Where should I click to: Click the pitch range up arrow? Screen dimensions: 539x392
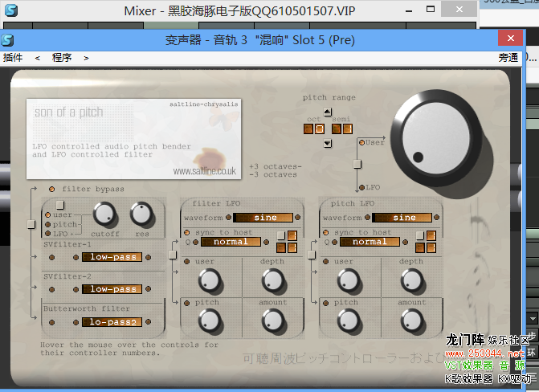click(x=328, y=112)
